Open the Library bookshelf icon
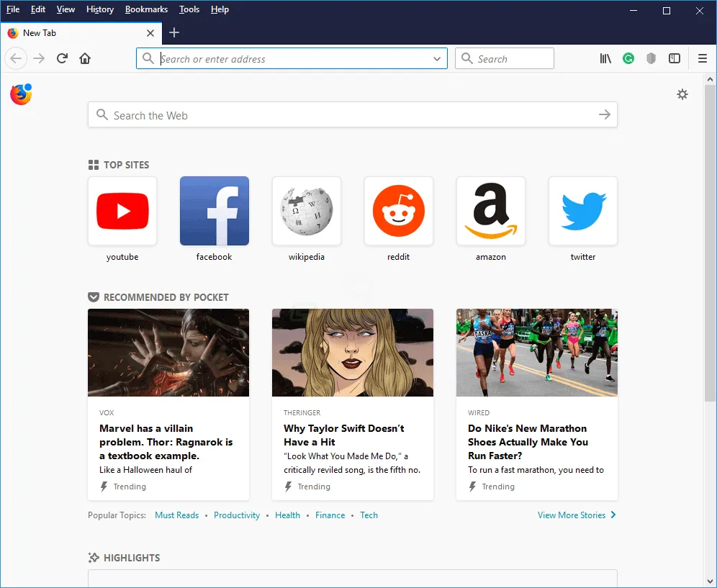The image size is (717, 588). (x=605, y=58)
